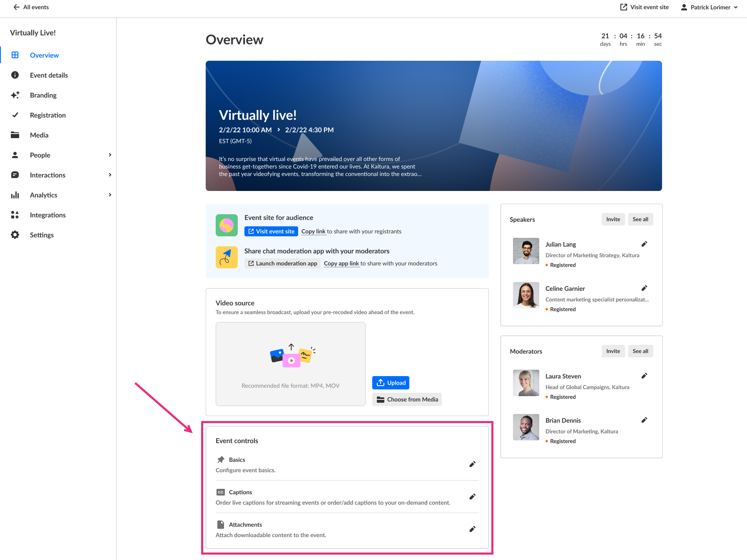This screenshot has height=560, width=747.
Task: Go to Branding in the sidebar
Action: click(x=43, y=95)
